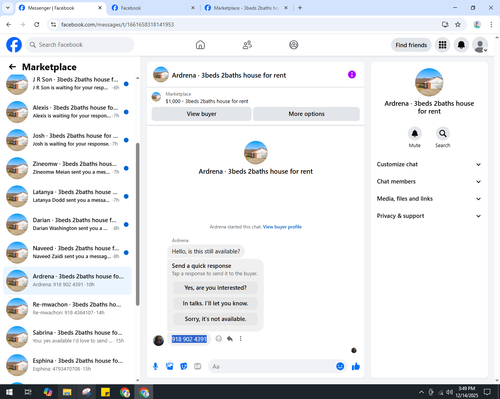Open the Naveed conversation
The height and width of the screenshot is (399, 500).
coord(68,252)
